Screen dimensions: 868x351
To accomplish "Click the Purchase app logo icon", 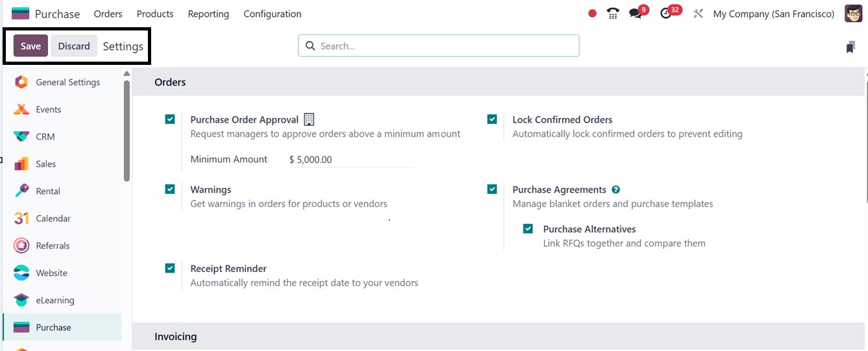I will tap(21, 14).
